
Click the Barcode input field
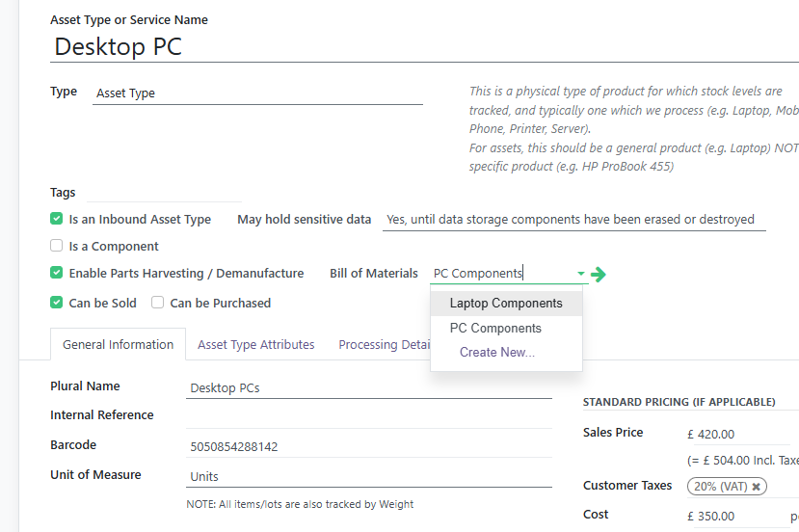[x=369, y=446]
